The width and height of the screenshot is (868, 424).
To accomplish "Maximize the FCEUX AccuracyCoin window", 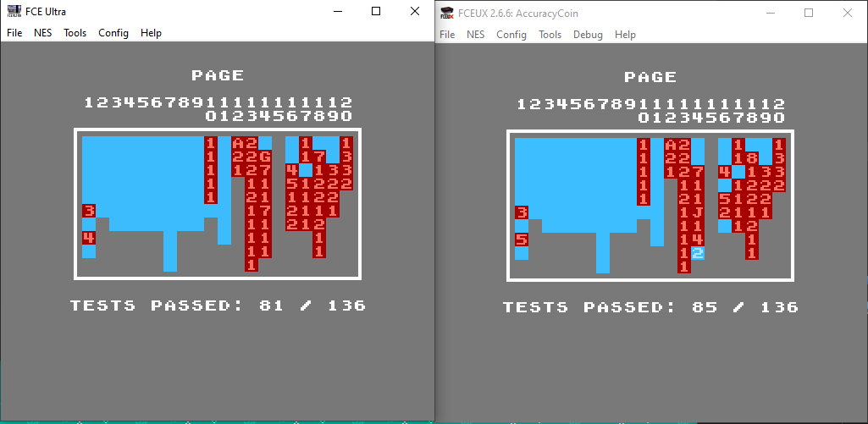I will (x=809, y=13).
